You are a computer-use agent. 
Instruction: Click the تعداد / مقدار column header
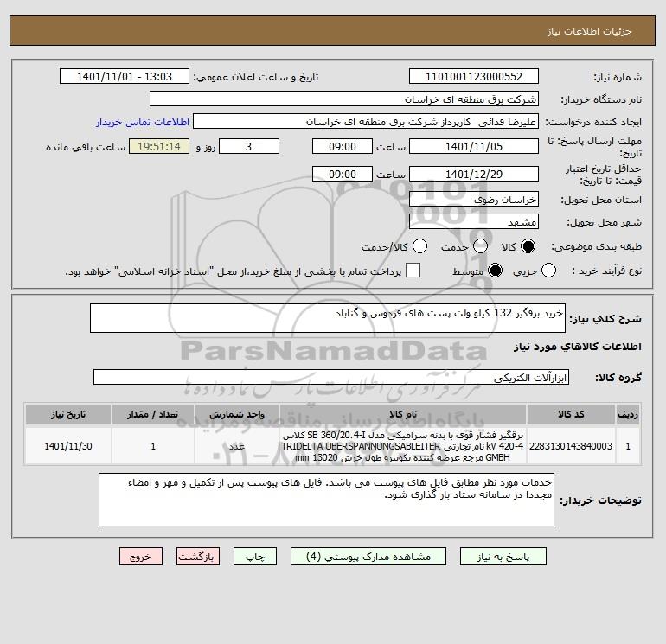[x=153, y=414]
